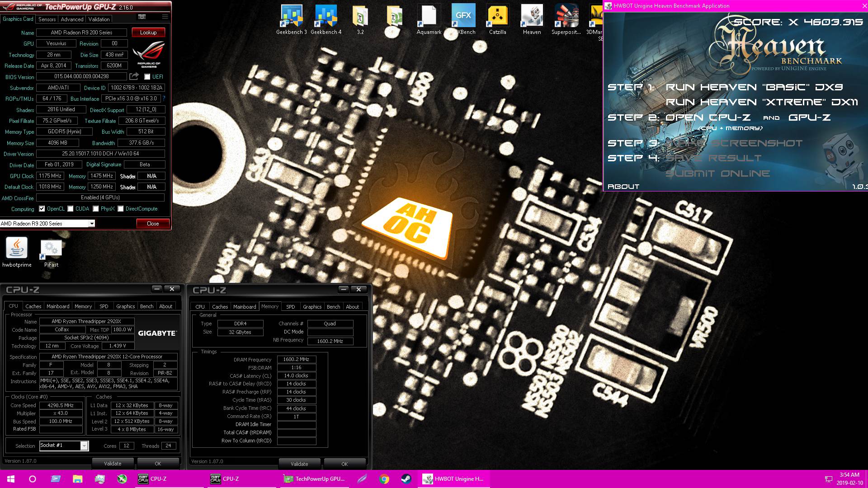Screen dimensions: 868x488
Task: Click GPU-Z screenshot camera icon
Action: click(x=142, y=17)
